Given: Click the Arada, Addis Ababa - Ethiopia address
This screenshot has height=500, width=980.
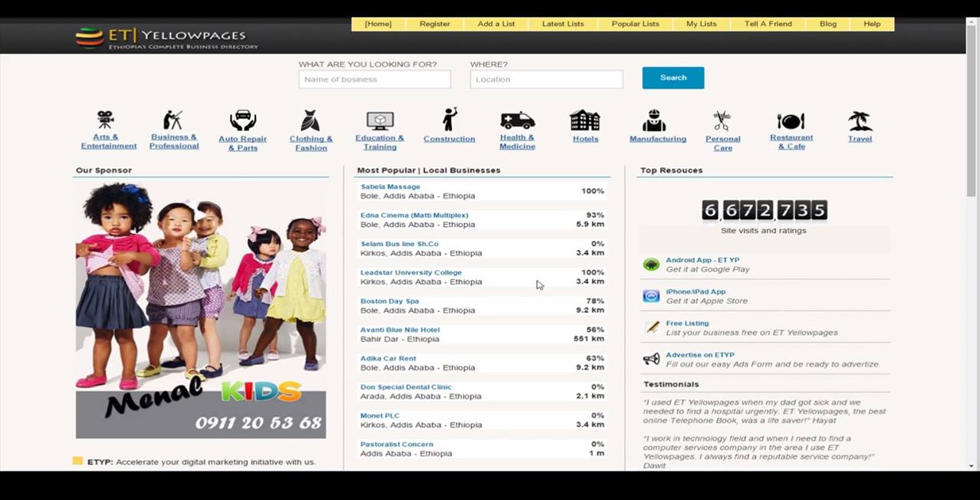Looking at the screenshot, I should (421, 396).
